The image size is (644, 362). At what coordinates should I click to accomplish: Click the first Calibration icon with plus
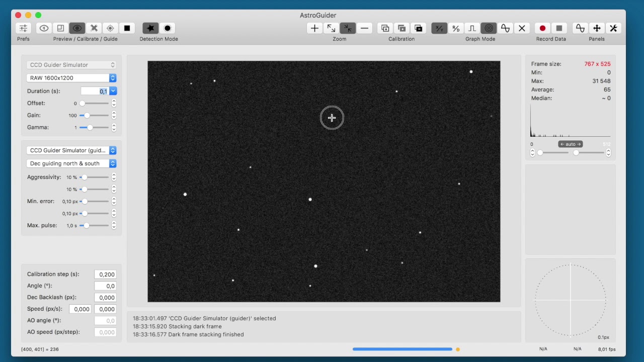click(385, 28)
